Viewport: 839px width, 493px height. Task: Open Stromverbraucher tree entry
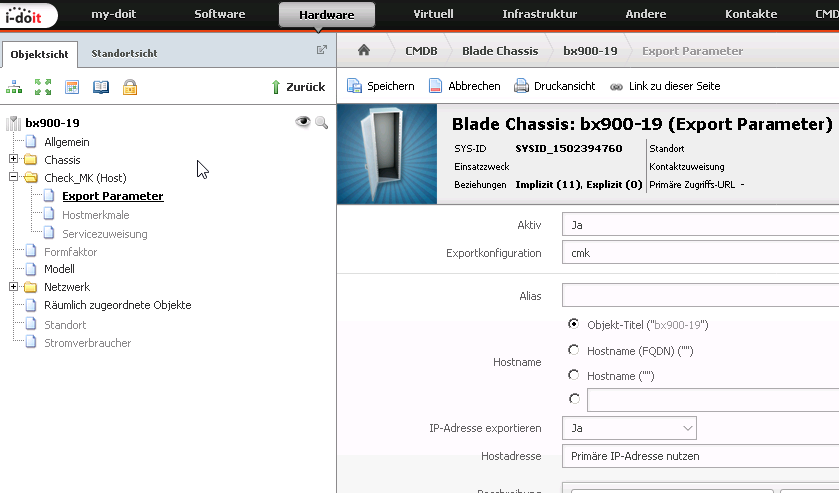[87, 343]
